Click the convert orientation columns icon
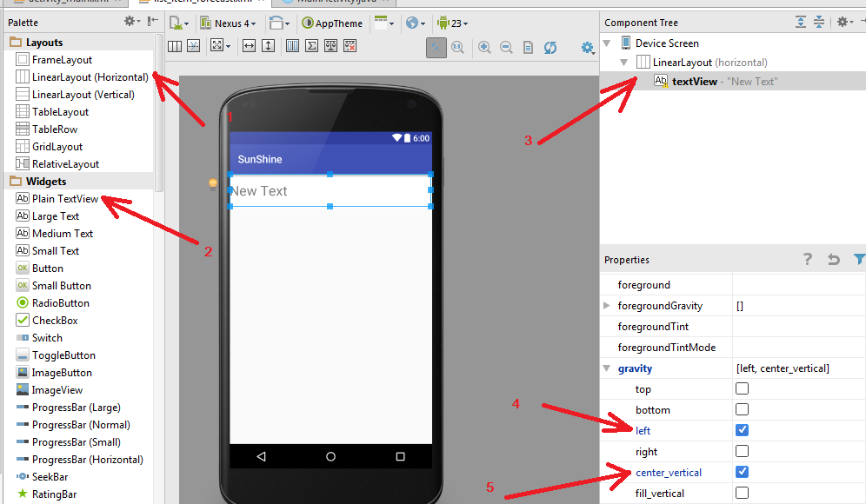This screenshot has width=866, height=504. tap(175, 46)
